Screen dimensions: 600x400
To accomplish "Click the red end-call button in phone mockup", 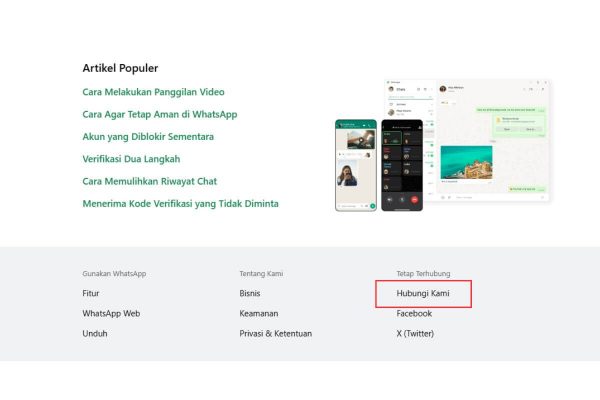I will point(414,199).
